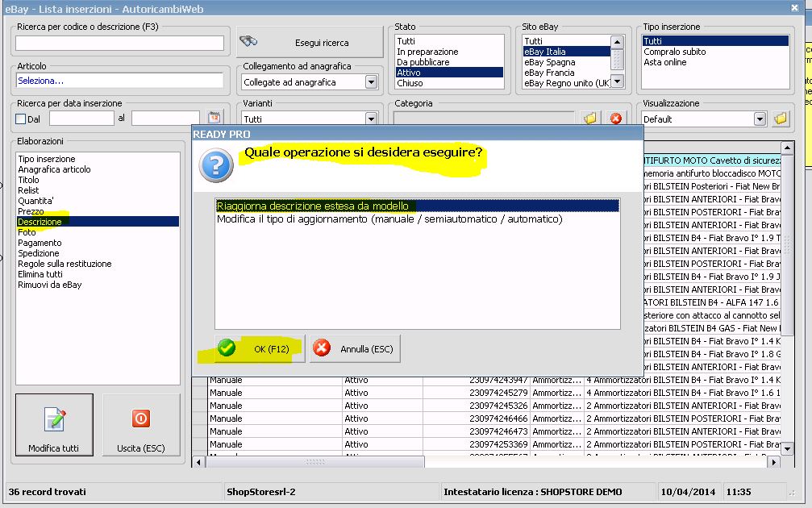Click the Ricerca per codice text field
Screen dimensions: 812x508
(x=119, y=43)
